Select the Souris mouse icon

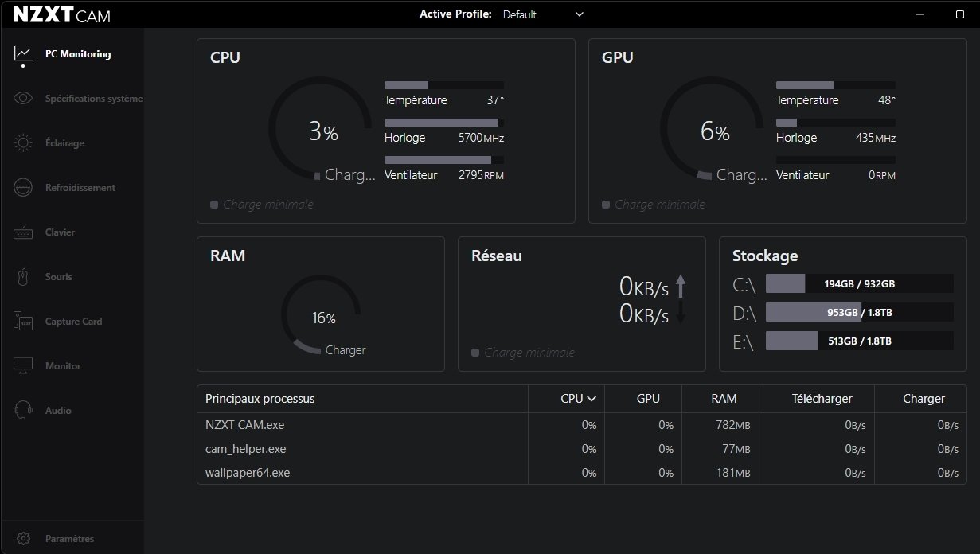[23, 277]
